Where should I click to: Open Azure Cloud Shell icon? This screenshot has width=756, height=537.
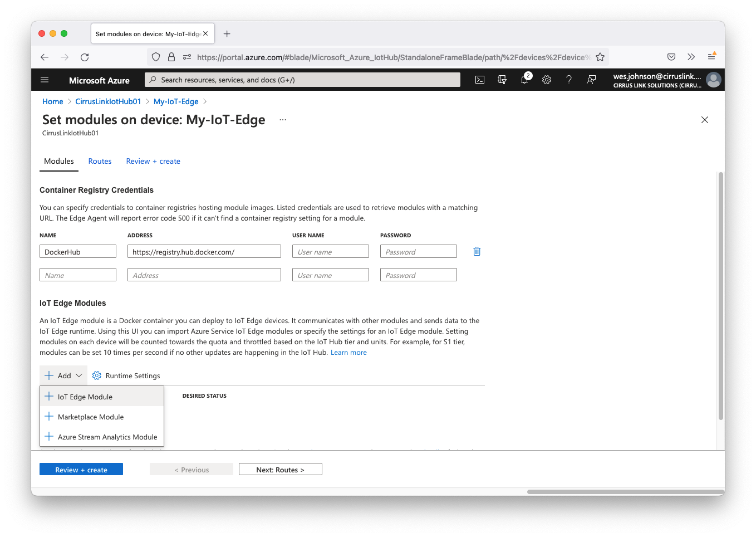click(480, 80)
